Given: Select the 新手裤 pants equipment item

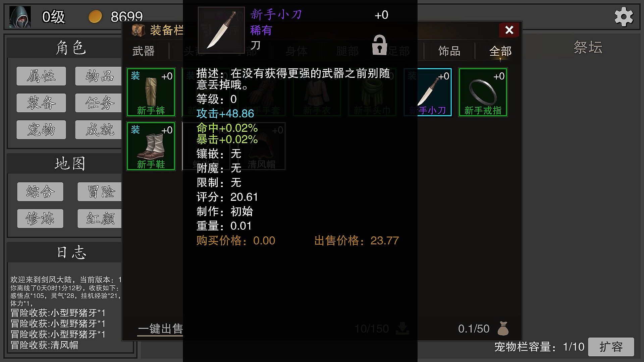Looking at the screenshot, I should tap(151, 92).
